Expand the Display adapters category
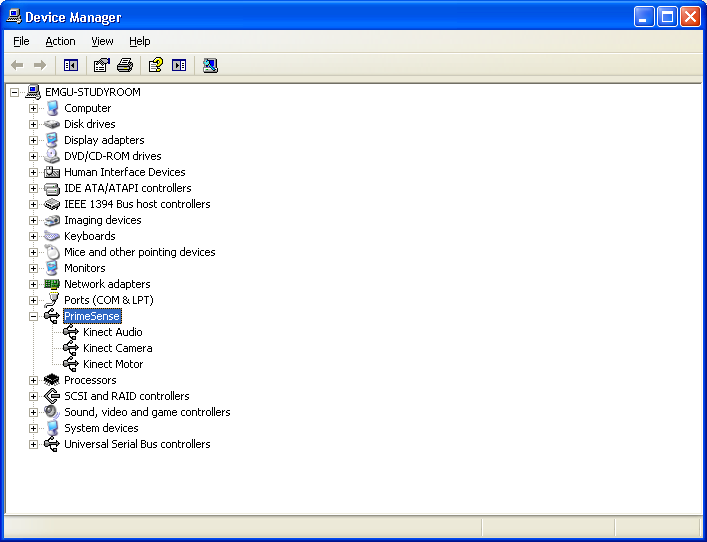This screenshot has width=707, height=542. tap(33, 140)
